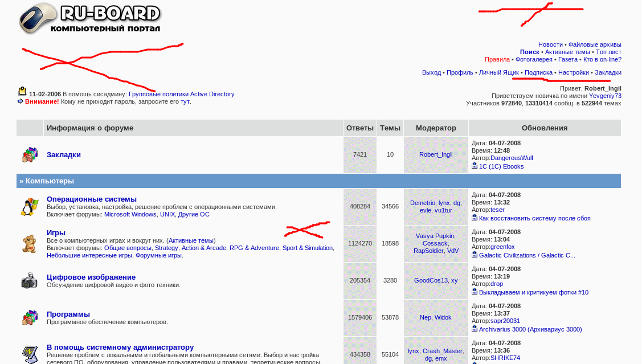Click moderator Robert_Ingil name
Screen dimensions: 642x364
[x=436, y=154]
